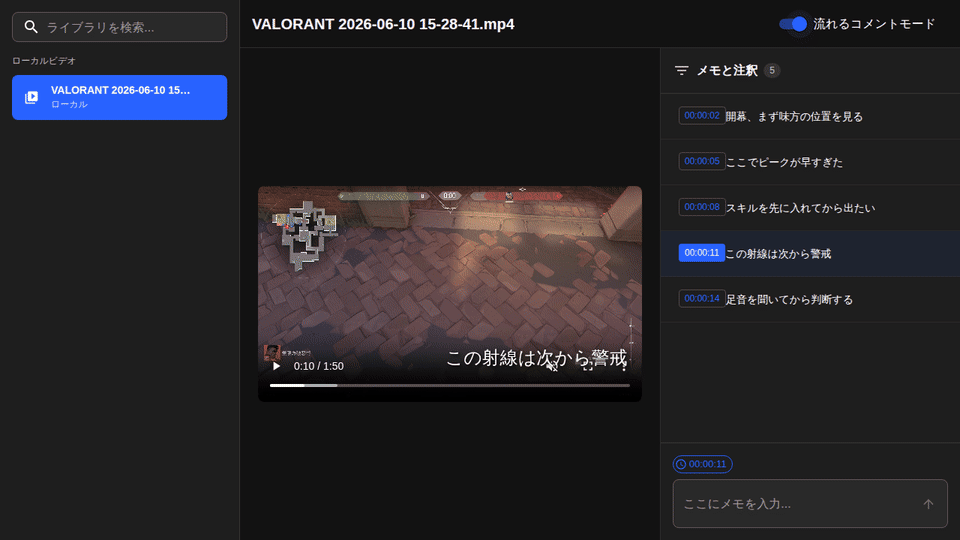Click the notes count badge 5
Viewport: 960px width, 540px height.
772,70
